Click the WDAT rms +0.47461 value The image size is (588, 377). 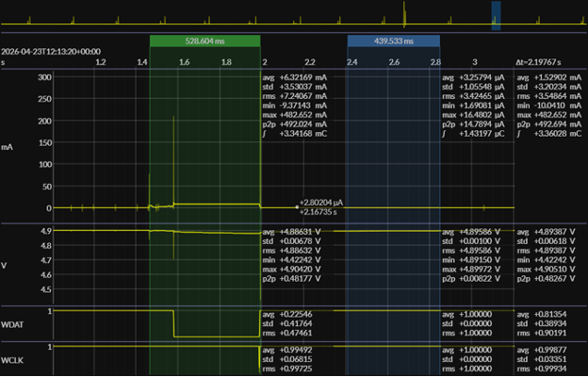(x=287, y=333)
